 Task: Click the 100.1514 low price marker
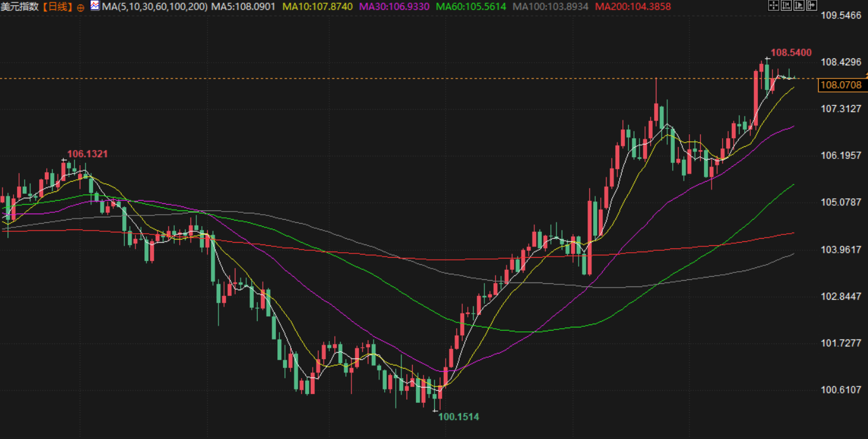[458, 417]
